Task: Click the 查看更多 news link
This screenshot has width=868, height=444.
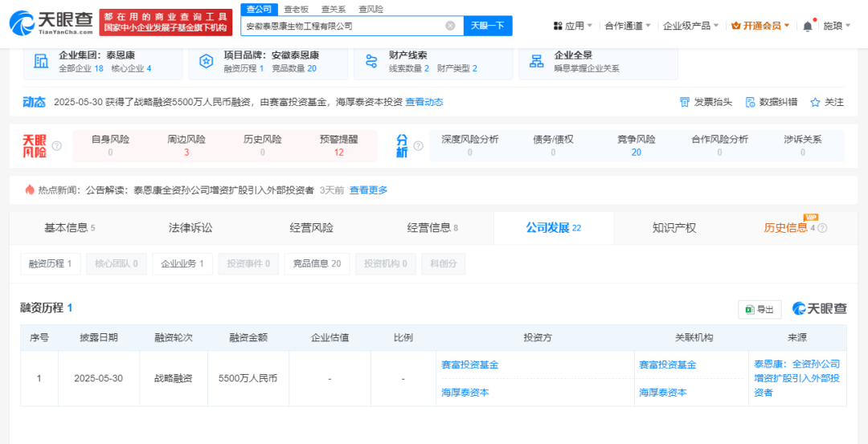Action: tap(369, 189)
